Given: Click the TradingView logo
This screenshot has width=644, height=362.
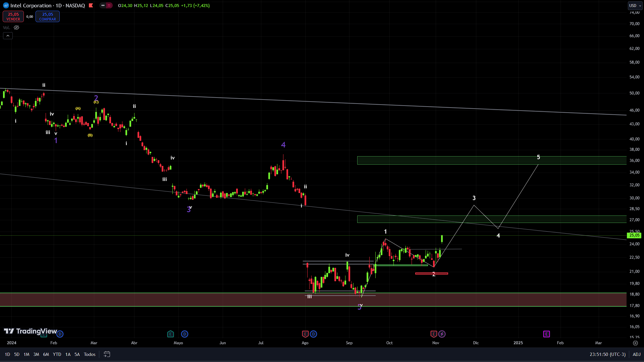Looking at the screenshot, I should click(30, 331).
